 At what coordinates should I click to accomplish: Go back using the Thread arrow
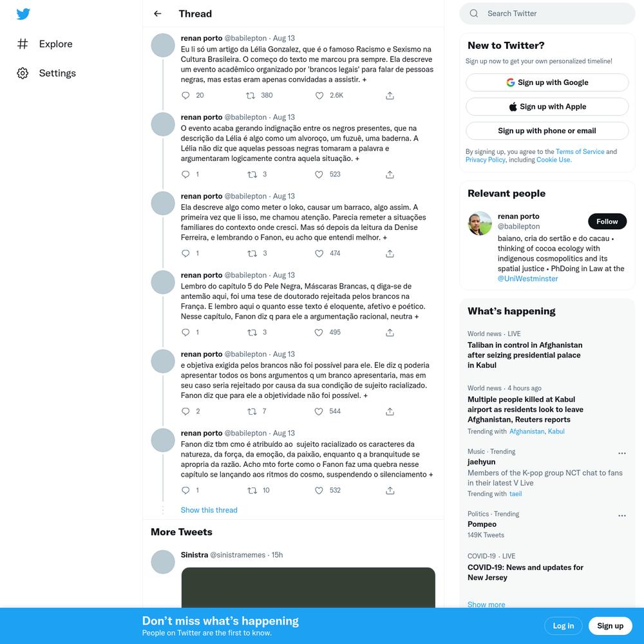click(x=157, y=14)
